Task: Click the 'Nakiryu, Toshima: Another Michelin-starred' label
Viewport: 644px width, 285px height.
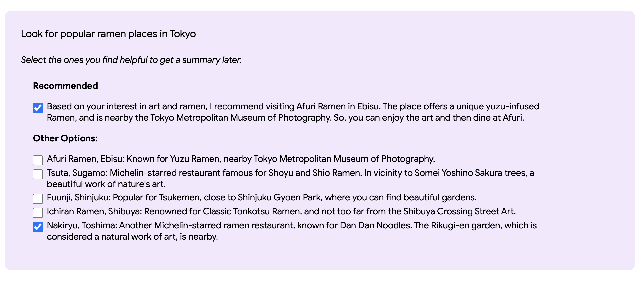Action: pyautogui.click(x=291, y=225)
